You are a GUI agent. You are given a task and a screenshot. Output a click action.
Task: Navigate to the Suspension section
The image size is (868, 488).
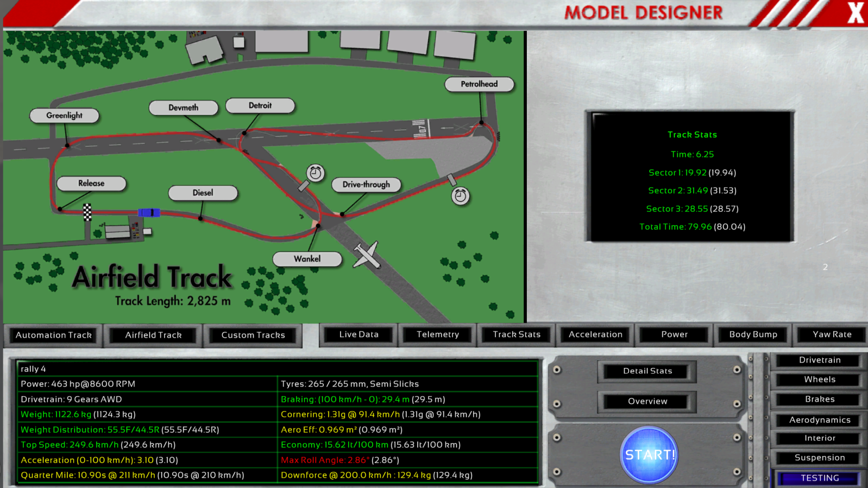(819, 458)
